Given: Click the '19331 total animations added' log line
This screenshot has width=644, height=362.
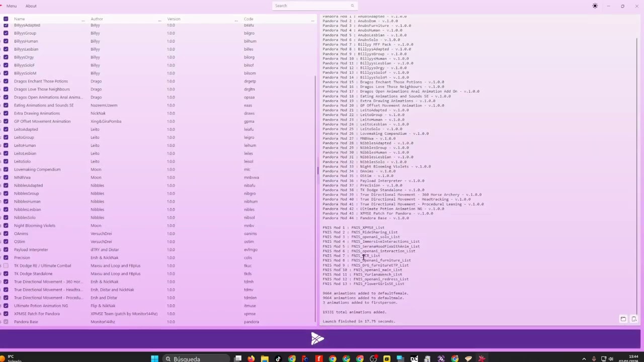Looking at the screenshot, I should [x=354, y=312].
